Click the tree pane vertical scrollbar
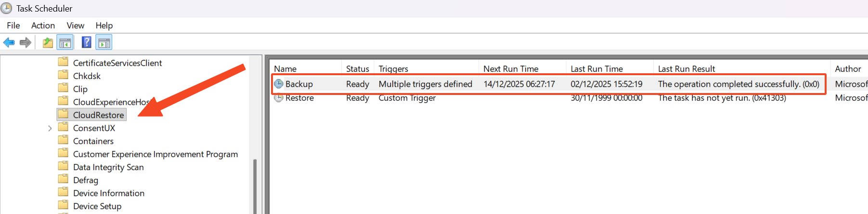 (x=255, y=186)
